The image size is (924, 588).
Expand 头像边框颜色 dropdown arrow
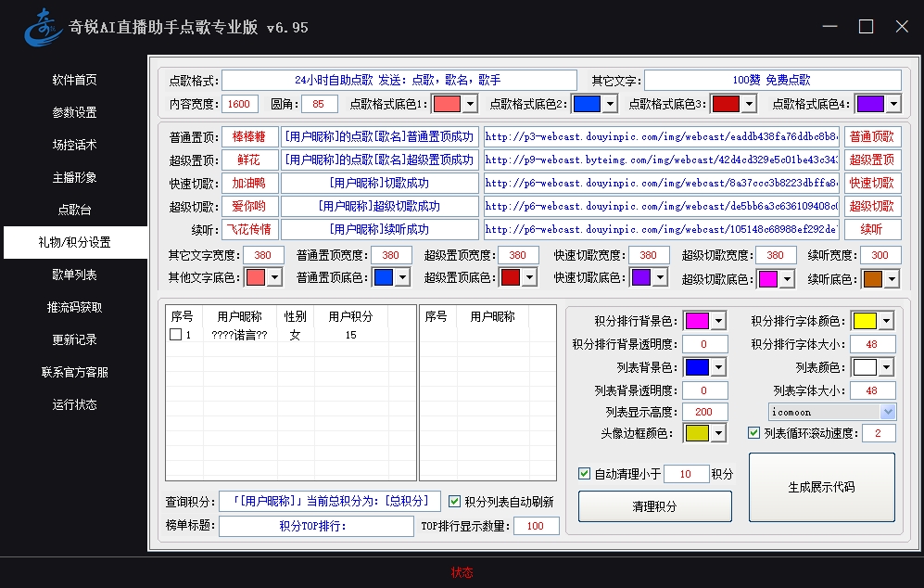click(x=718, y=433)
